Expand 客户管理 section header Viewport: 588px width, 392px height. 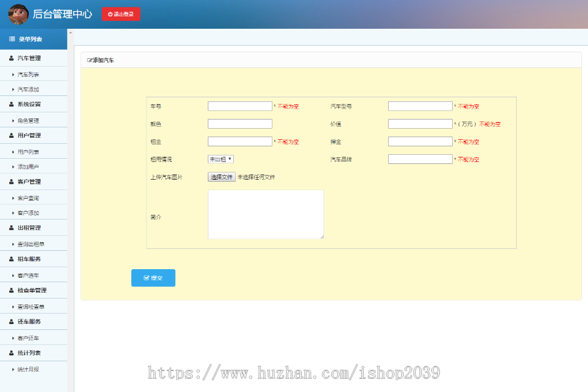[33, 182]
